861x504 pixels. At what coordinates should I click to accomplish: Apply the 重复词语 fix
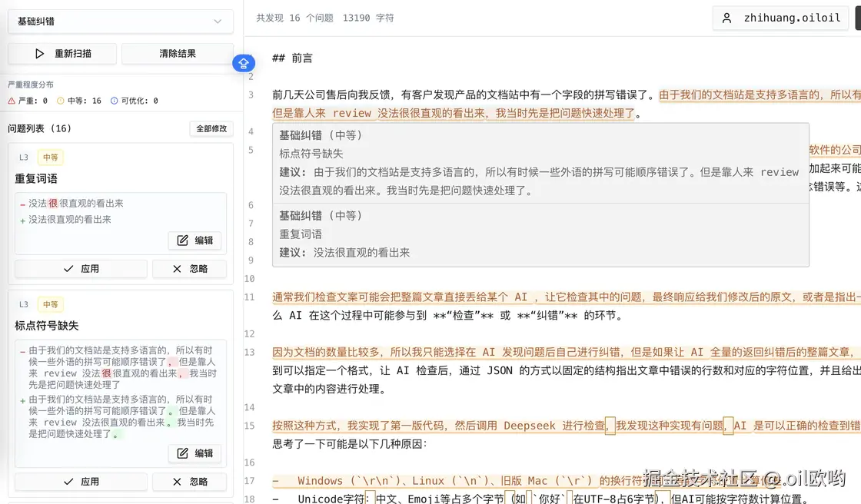[x=81, y=269]
